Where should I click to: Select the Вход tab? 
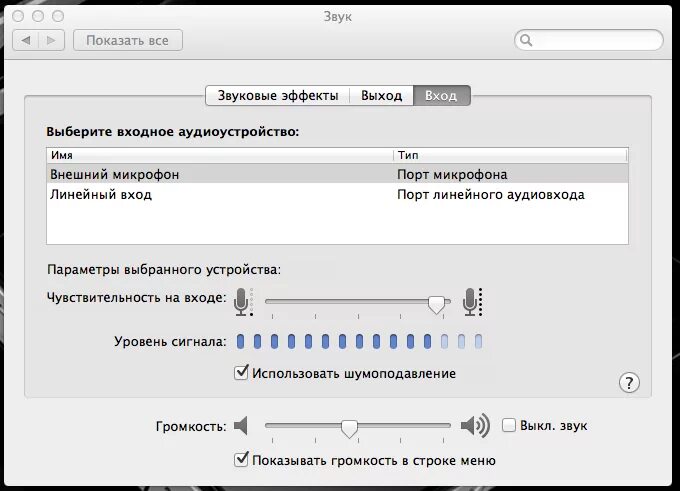441,95
